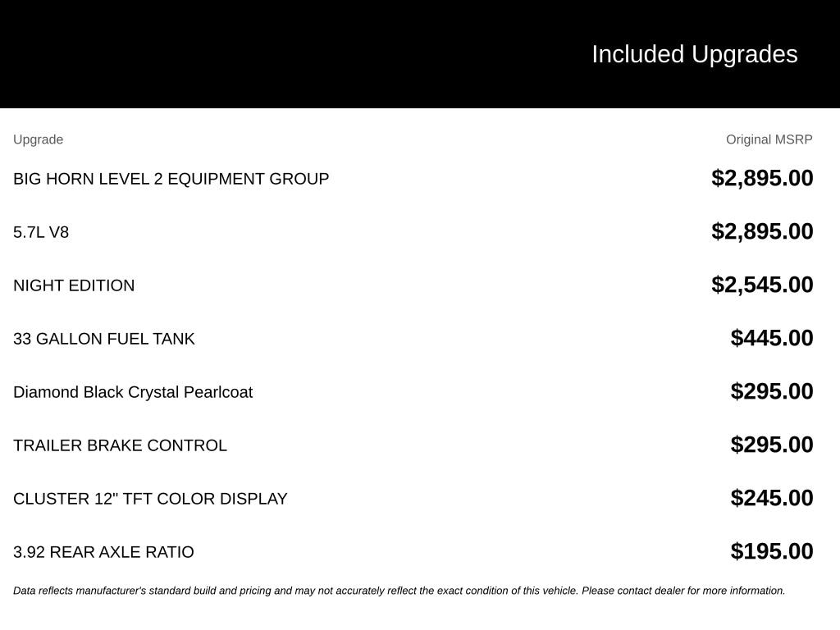Click the $2,895.00 price for 5.7L V8
Image resolution: width=840 pixels, height=630 pixels.
[x=762, y=231]
